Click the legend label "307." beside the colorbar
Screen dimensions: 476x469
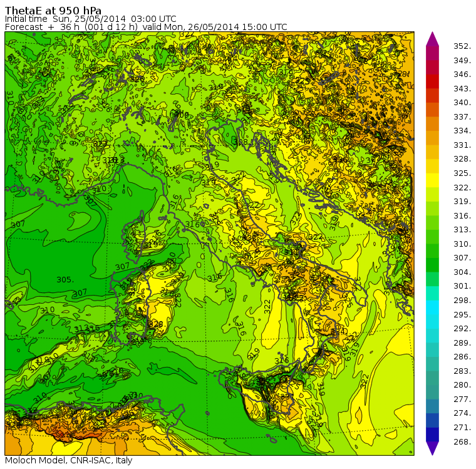[x=462, y=258]
